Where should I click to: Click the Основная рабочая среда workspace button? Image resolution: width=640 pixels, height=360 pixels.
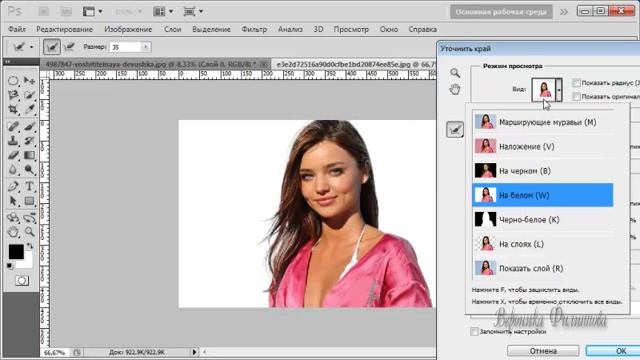501,12
